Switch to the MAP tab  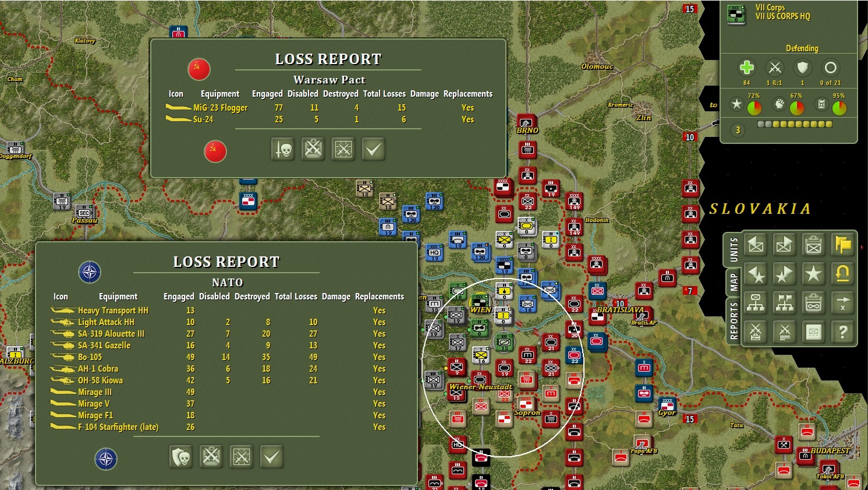[733, 282]
